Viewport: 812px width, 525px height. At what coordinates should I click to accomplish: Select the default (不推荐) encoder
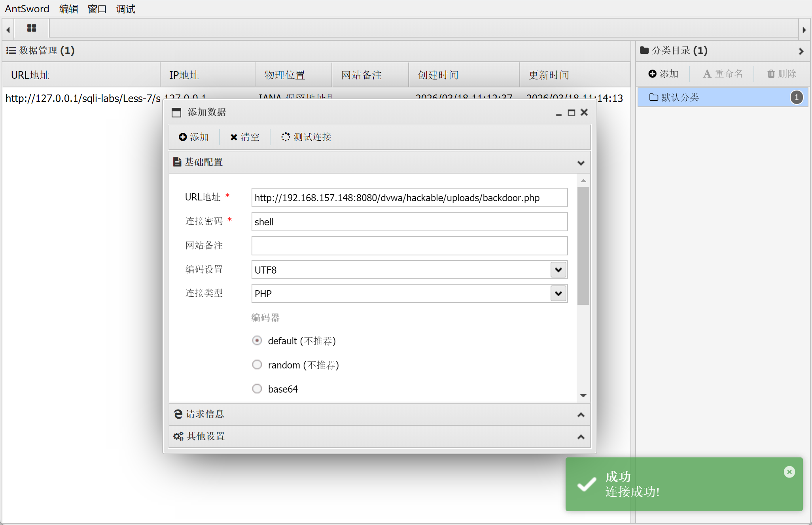click(x=257, y=340)
